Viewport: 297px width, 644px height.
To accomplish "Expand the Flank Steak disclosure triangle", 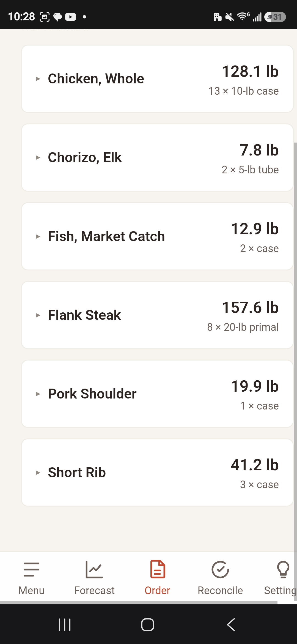I will (38, 315).
